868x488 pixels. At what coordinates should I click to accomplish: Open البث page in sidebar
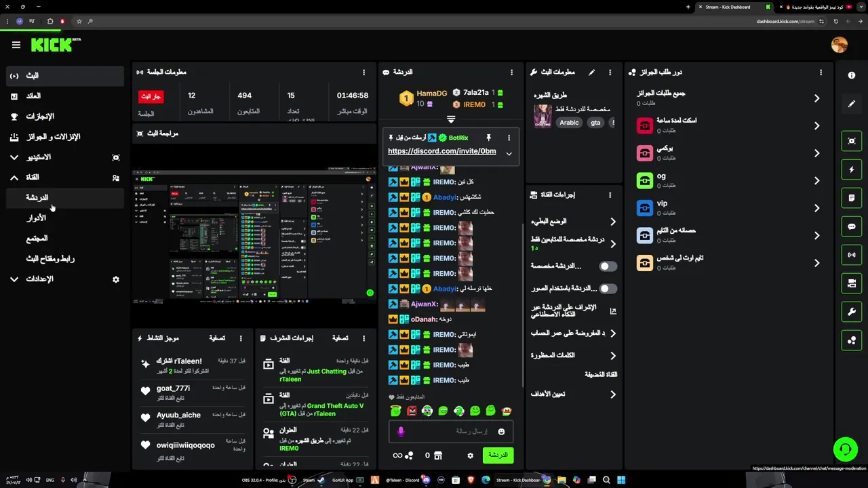tap(65, 76)
